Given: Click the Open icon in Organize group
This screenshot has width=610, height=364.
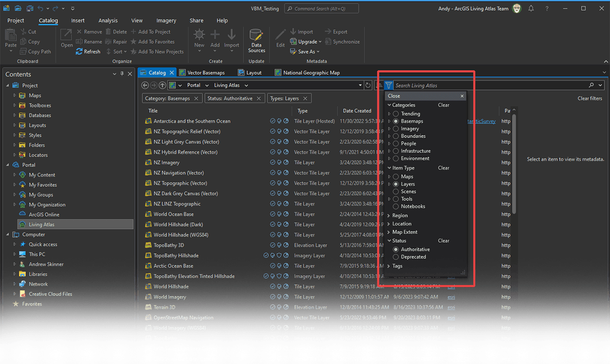Looking at the screenshot, I should point(67,36).
